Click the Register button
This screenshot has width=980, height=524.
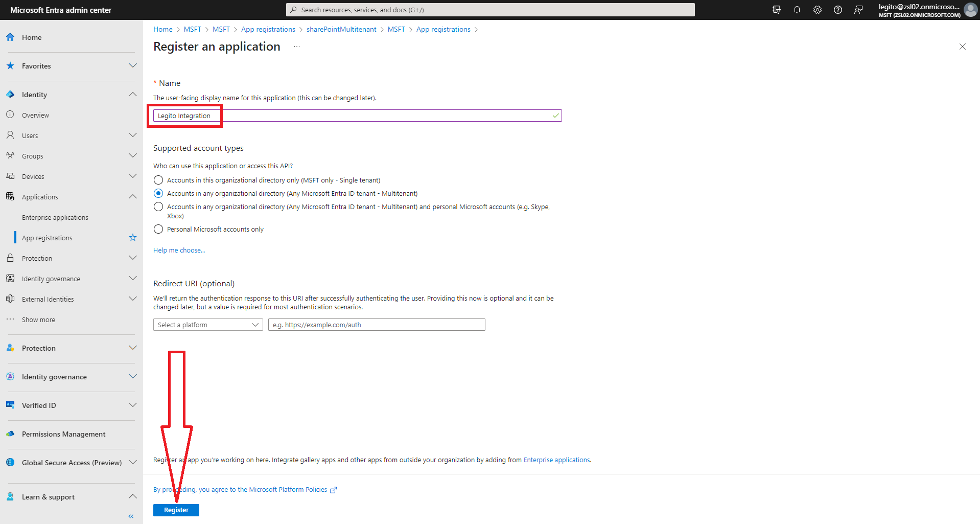(176, 510)
